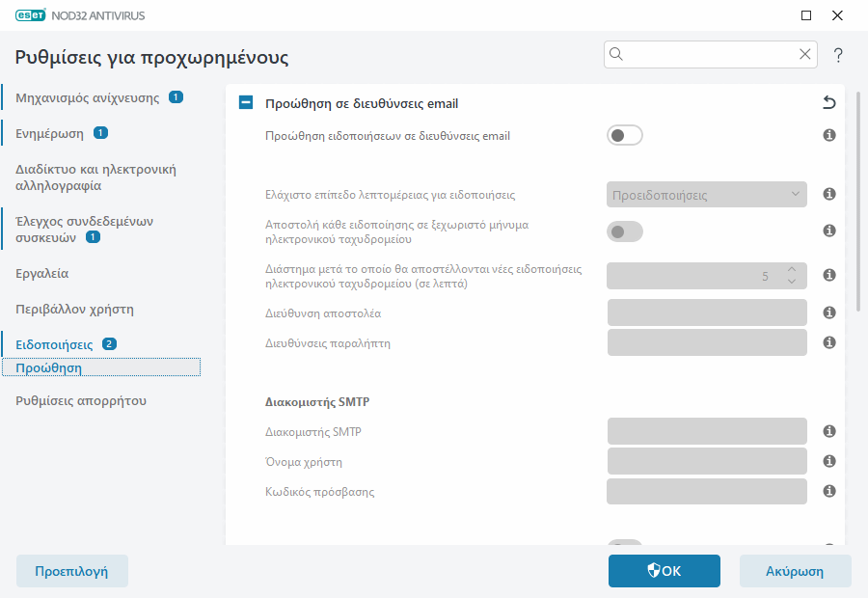Click the info icon beside Κωδικός πρόσβασης
868x598 pixels.
pyautogui.click(x=828, y=491)
